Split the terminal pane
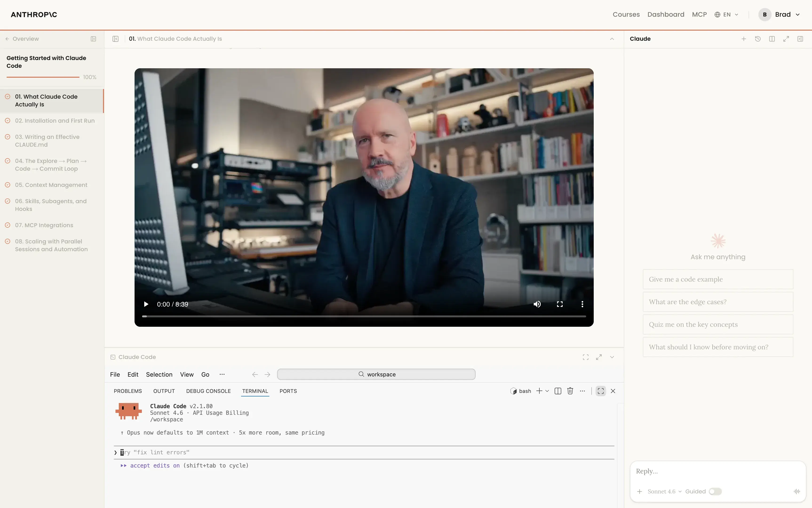 [558, 391]
